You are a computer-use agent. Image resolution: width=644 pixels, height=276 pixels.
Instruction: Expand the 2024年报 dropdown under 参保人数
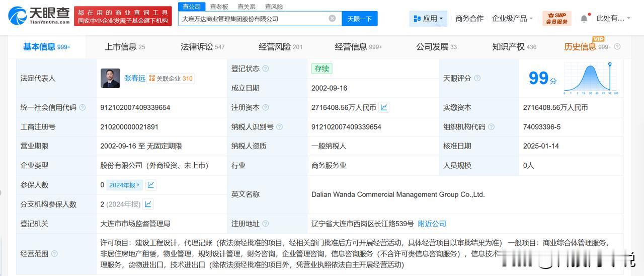(x=125, y=185)
